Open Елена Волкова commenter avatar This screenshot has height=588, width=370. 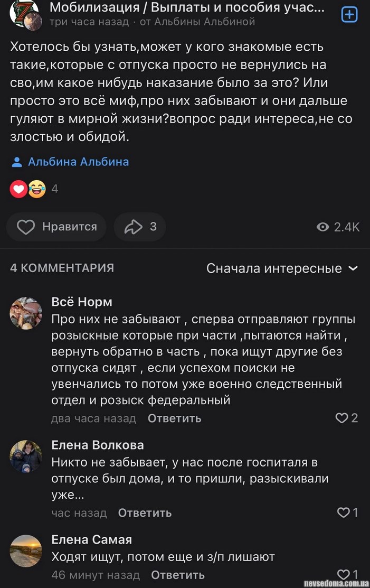point(26,456)
